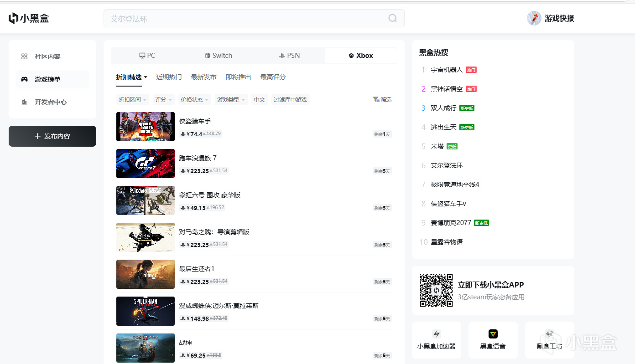Click the ¥74.4 price of 侠盗猎车手
The image size is (635, 364).
(x=194, y=134)
